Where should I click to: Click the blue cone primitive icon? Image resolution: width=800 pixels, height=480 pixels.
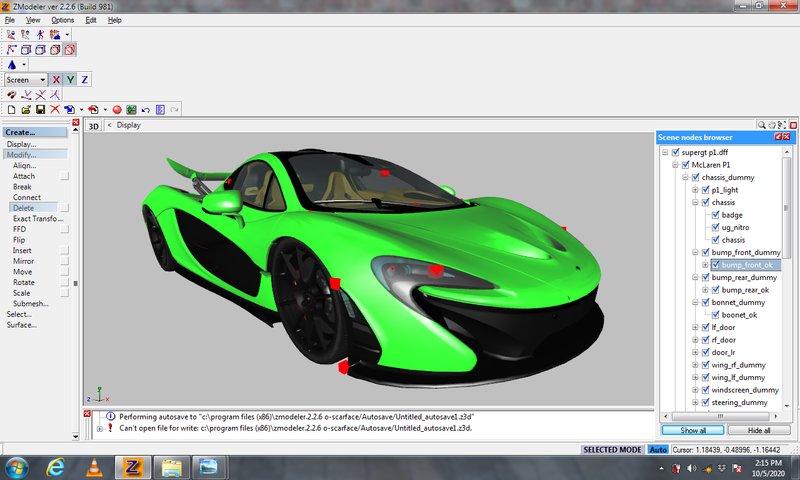coord(12,65)
